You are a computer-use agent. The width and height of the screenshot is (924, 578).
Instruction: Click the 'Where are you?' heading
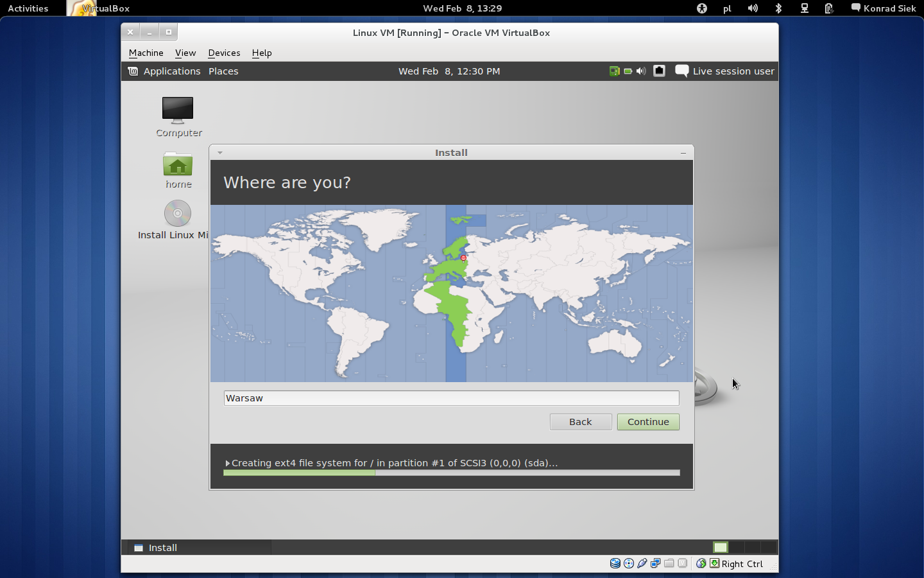pos(287,182)
